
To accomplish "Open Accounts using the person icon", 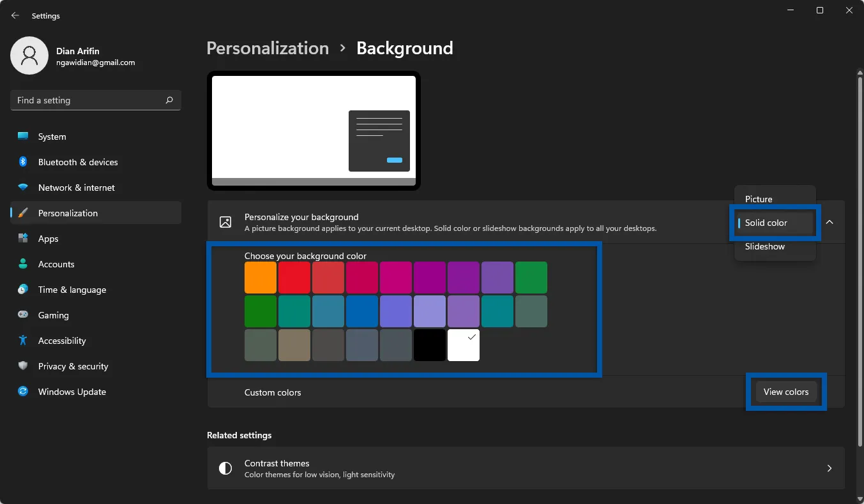I will (x=23, y=264).
